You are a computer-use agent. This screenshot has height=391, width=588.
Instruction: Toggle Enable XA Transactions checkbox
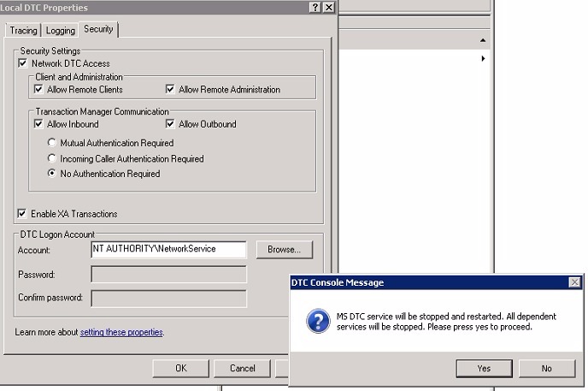coord(23,214)
